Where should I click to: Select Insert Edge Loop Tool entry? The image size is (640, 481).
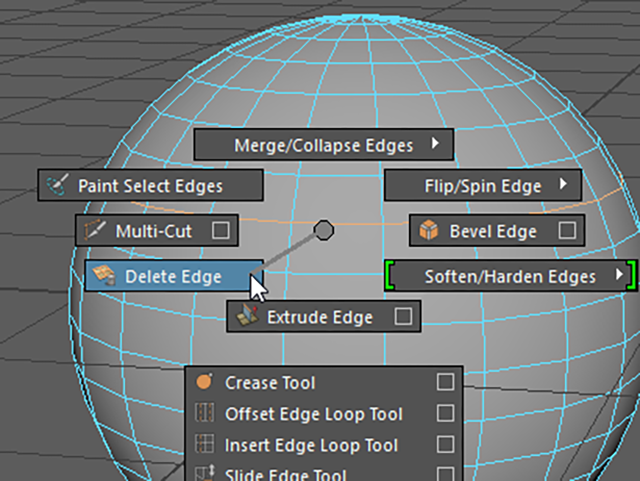[324, 444]
